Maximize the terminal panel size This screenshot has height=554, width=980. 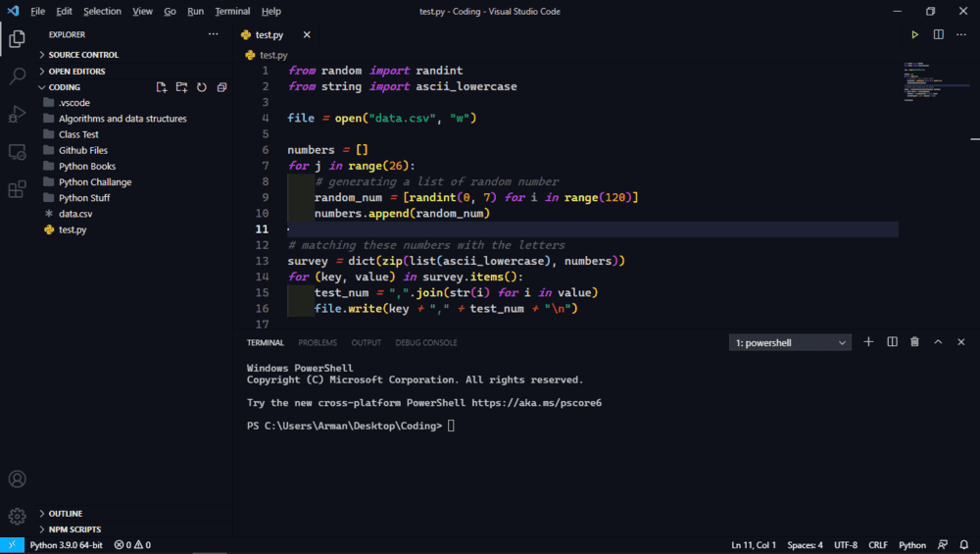click(938, 342)
